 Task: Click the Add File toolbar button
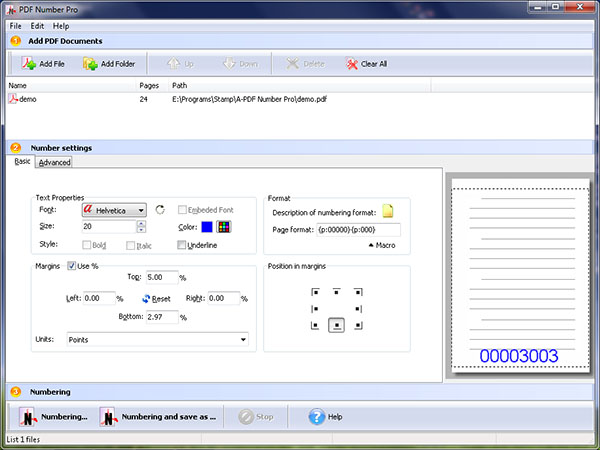click(x=43, y=64)
